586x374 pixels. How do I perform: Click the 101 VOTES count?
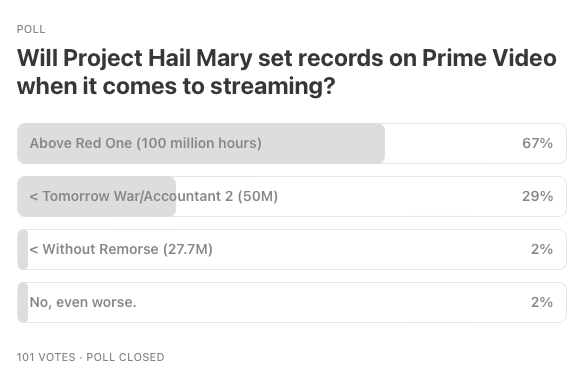tap(46, 357)
